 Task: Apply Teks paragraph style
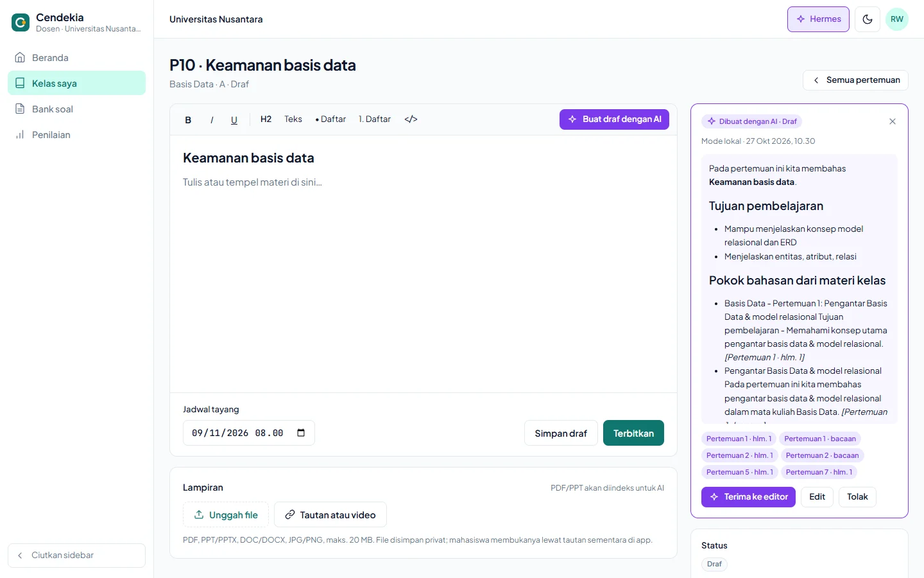(x=293, y=119)
